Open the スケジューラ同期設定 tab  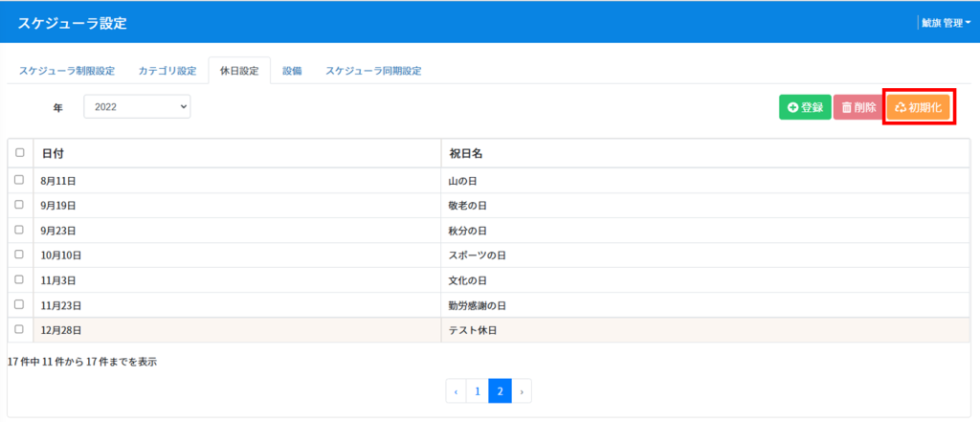coord(373,71)
